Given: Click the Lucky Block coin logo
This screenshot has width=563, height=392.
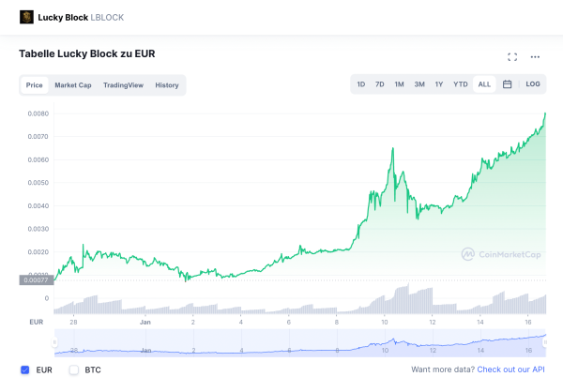Looking at the screenshot, I should tap(26, 17).
